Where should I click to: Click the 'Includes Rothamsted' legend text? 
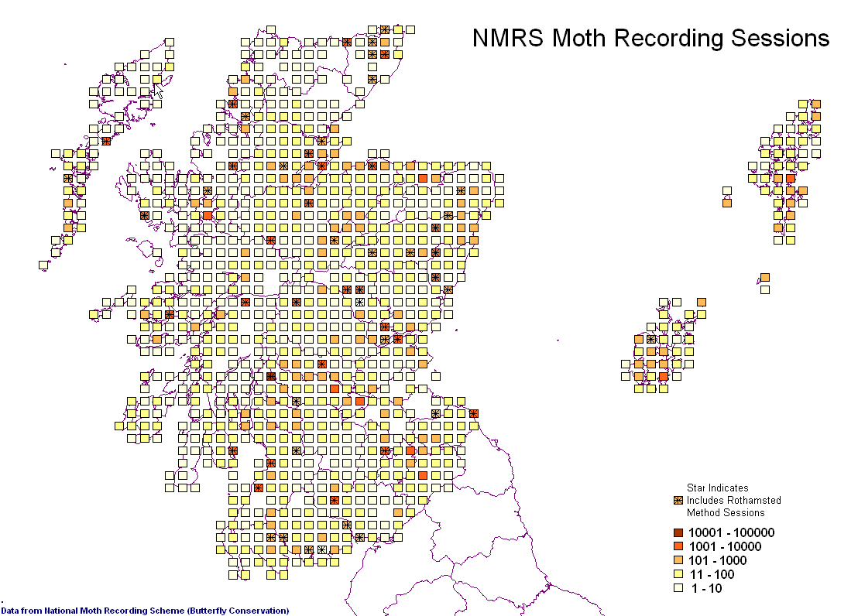point(734,500)
